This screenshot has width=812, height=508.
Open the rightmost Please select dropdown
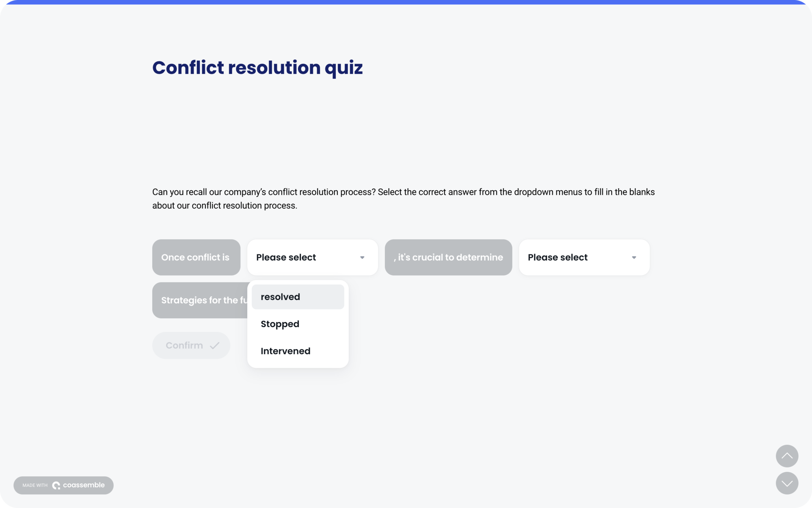tap(584, 257)
